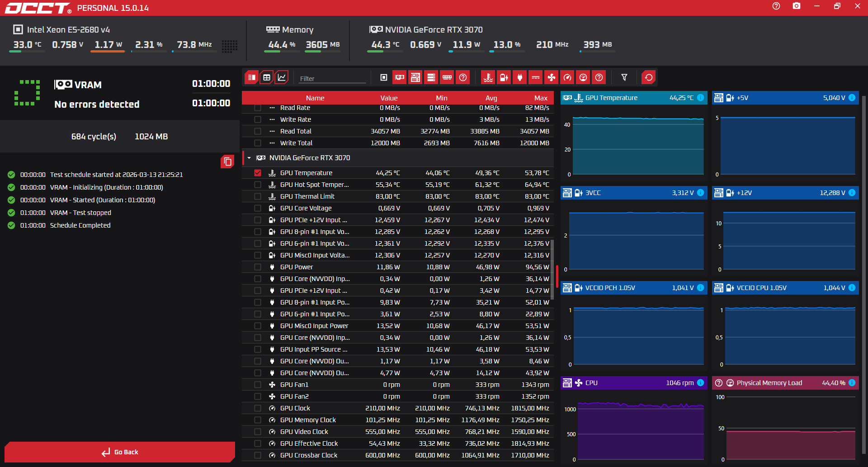Show info for 3VCC graph
Screen dimensions: 868x467
pyautogui.click(x=700, y=193)
